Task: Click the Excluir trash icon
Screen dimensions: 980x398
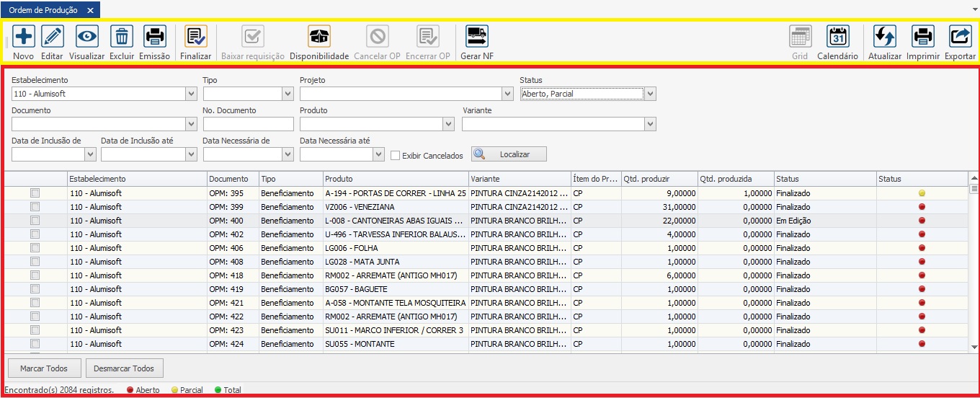Action: (122, 36)
